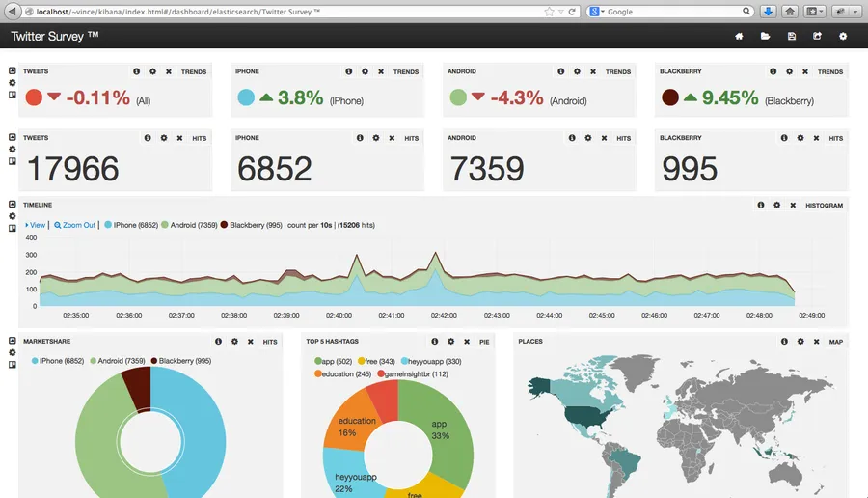Open browser downloads arrow button
The width and height of the screenshot is (868, 498).
pyautogui.click(x=768, y=11)
